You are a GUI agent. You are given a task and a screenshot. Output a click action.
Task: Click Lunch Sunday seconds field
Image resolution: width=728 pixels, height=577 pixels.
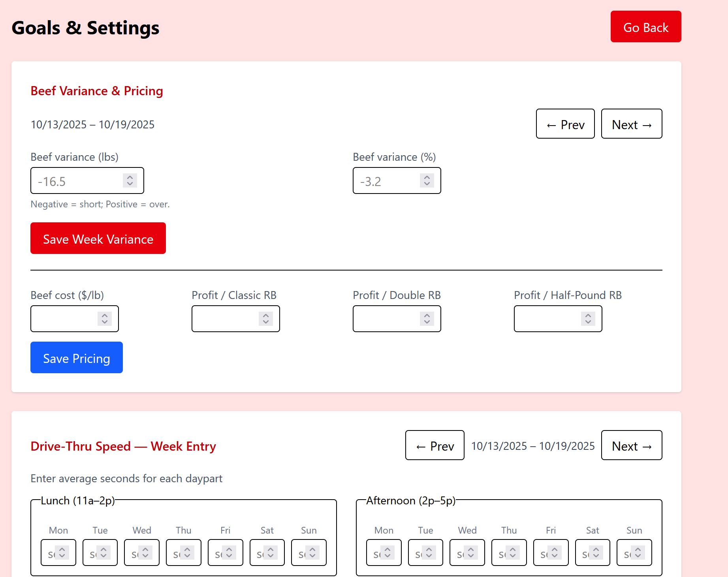309,553
